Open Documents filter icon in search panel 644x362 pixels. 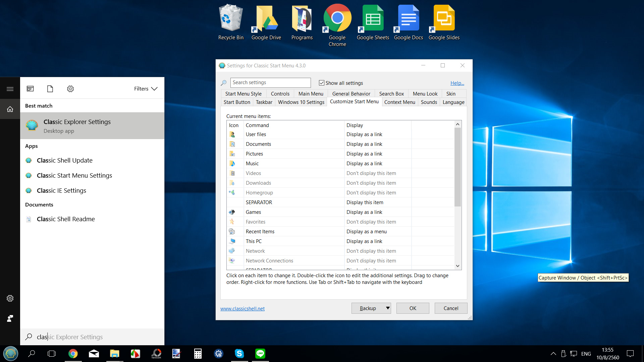point(50,89)
